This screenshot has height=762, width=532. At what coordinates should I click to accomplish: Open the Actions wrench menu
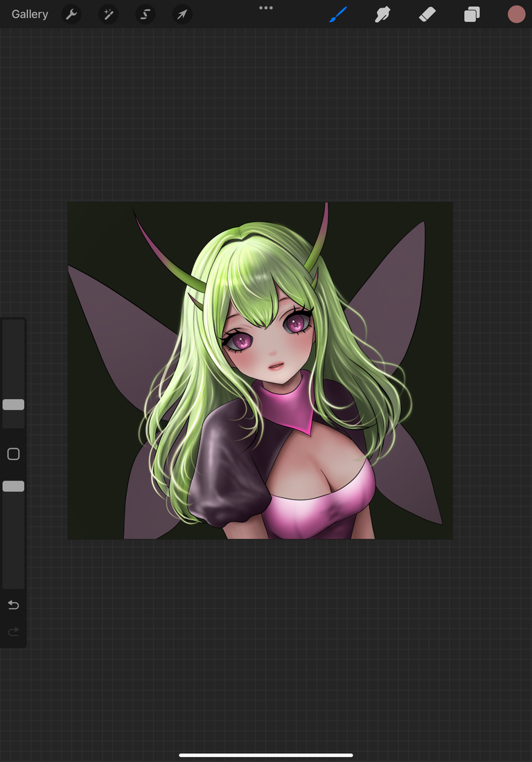click(x=71, y=14)
